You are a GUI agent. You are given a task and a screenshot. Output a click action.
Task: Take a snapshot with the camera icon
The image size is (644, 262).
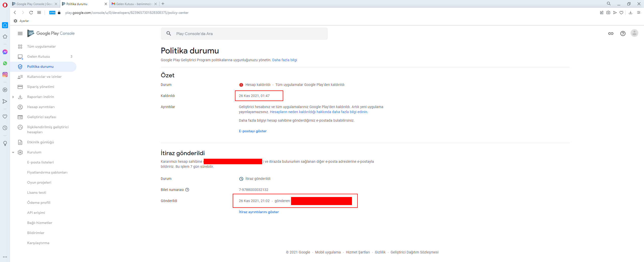[608, 13]
